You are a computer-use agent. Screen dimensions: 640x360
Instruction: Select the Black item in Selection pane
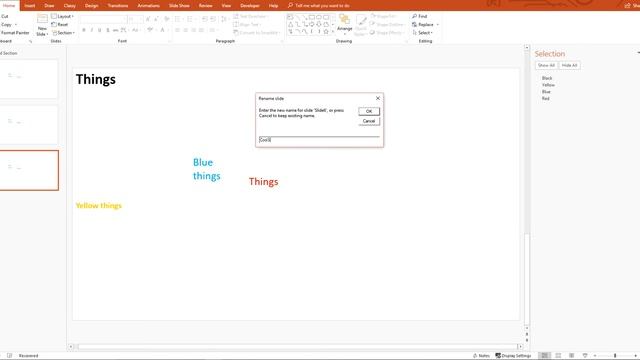pyautogui.click(x=547, y=78)
